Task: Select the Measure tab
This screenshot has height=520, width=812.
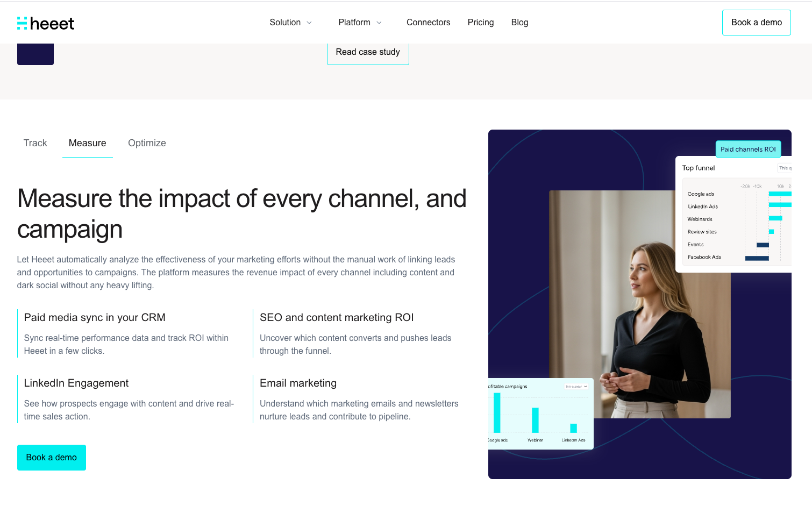Action: pyautogui.click(x=88, y=143)
